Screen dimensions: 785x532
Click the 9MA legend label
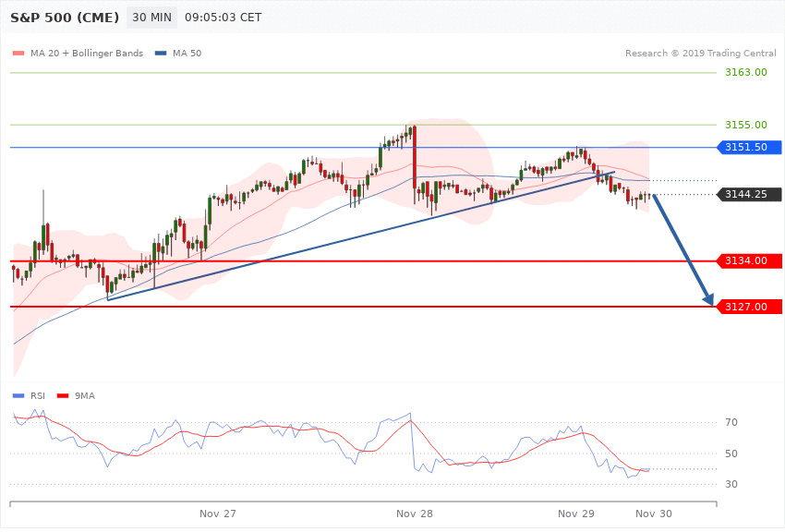[85, 396]
